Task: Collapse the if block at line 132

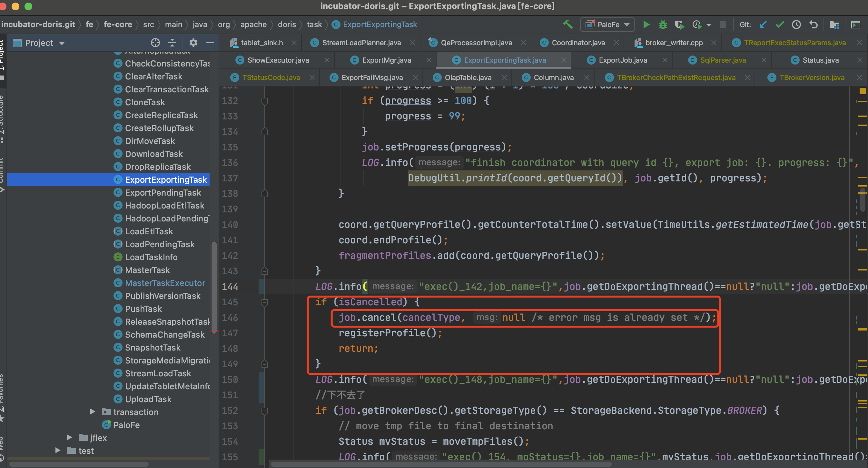Action: click(x=264, y=101)
